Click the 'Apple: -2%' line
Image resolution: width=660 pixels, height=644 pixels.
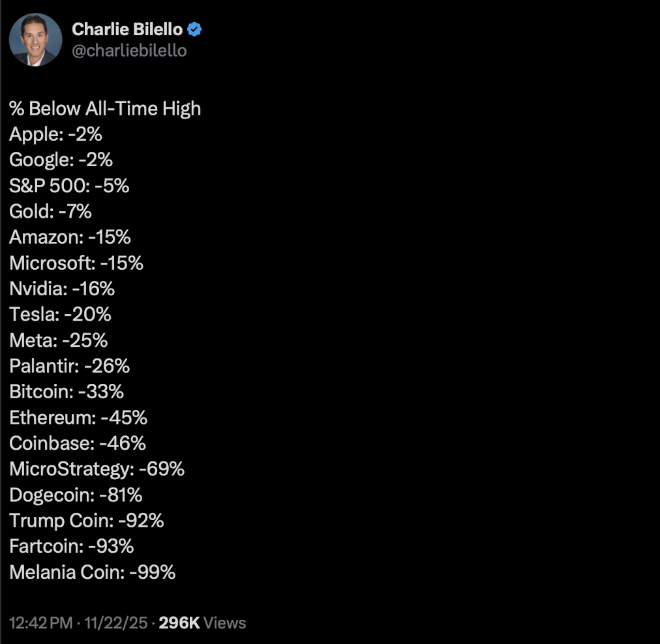coord(55,134)
